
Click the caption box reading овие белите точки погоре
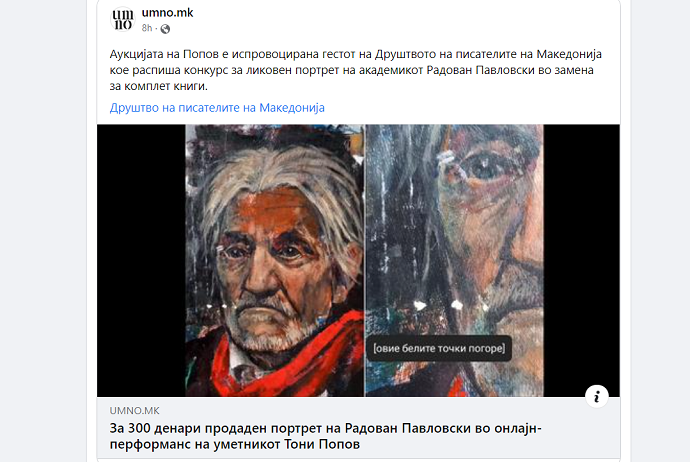(x=439, y=348)
